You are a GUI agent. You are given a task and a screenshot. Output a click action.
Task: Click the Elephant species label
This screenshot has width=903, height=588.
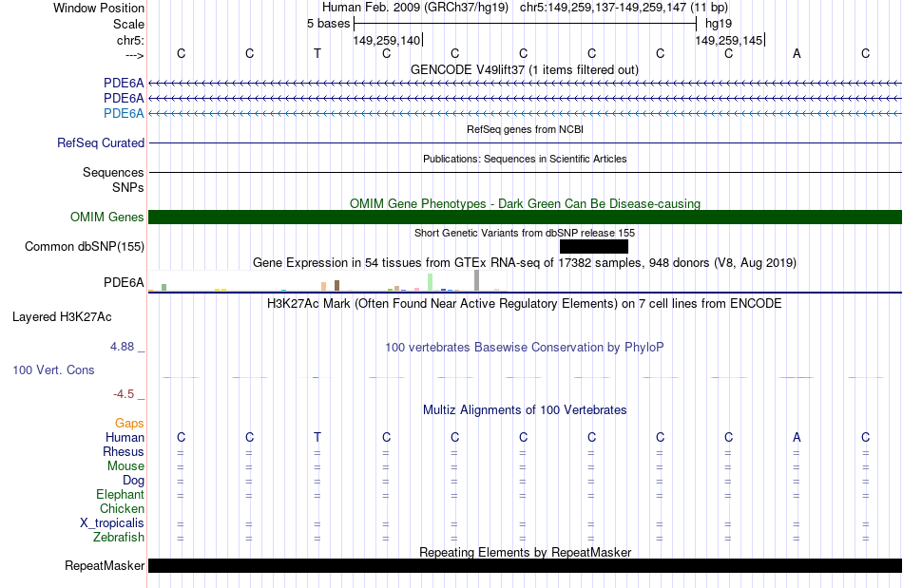(x=121, y=495)
